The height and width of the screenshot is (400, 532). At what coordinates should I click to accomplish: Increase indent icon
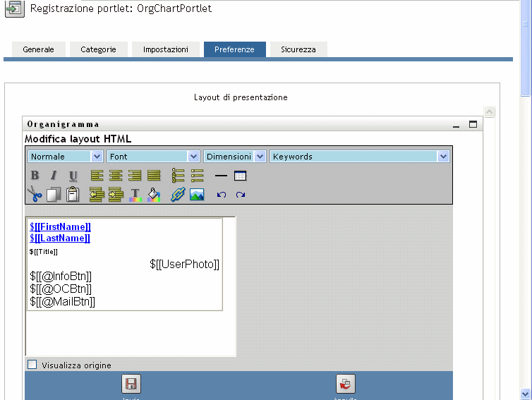tap(116, 195)
